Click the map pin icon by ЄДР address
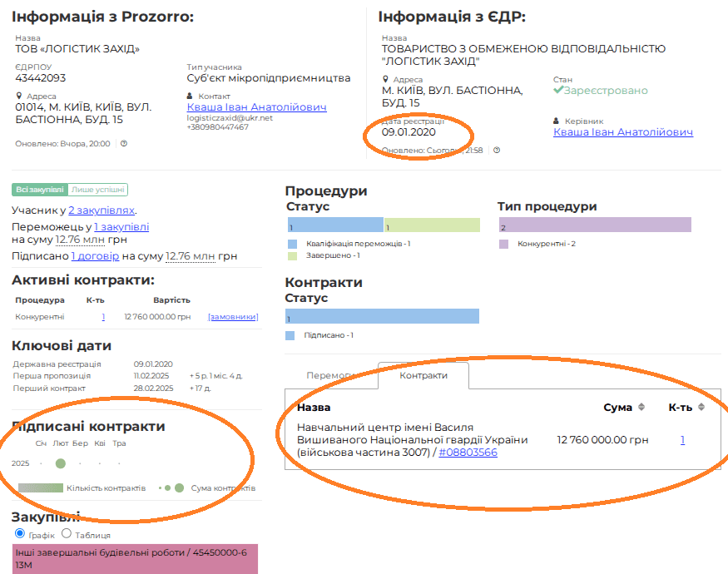 [x=385, y=80]
